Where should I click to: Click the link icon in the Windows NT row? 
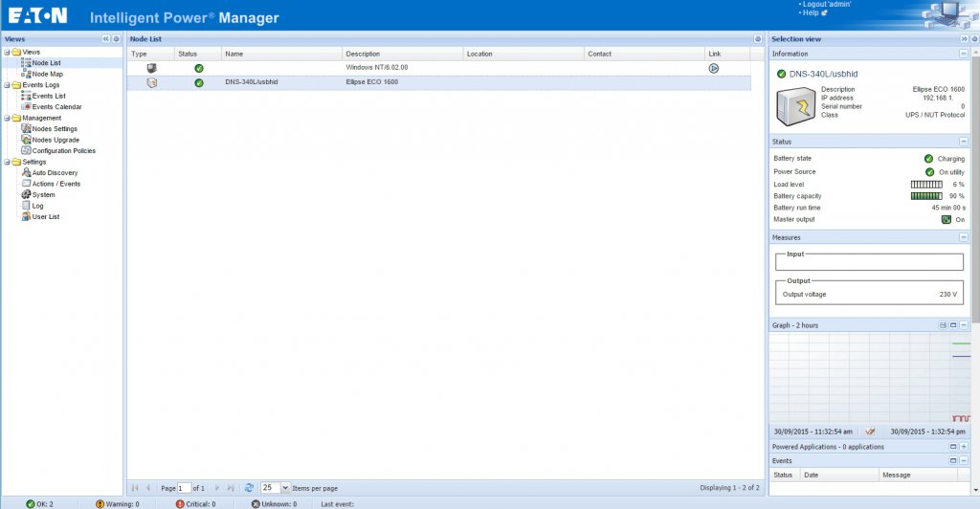pyautogui.click(x=713, y=68)
